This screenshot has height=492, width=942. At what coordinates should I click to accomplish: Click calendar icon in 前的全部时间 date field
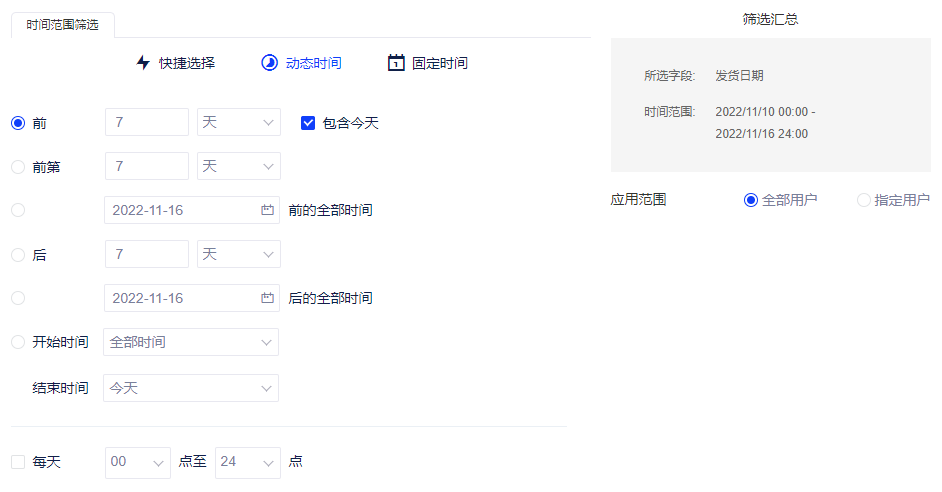pos(267,211)
